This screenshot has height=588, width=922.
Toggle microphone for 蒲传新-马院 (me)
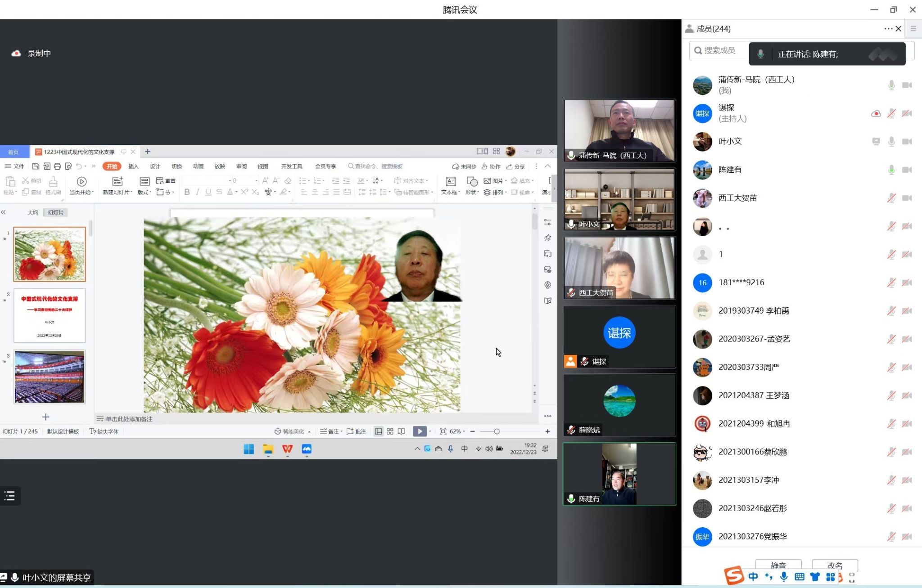click(891, 85)
